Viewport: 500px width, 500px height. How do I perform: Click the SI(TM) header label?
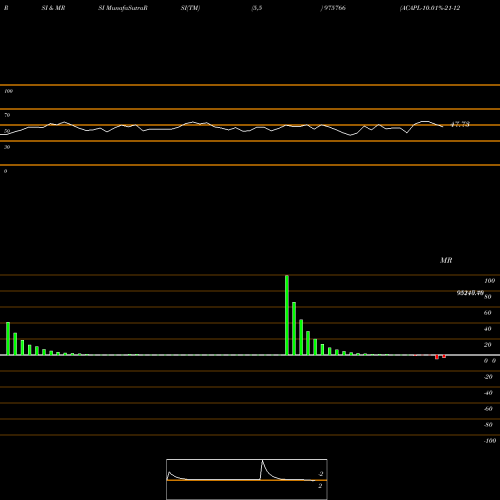pos(191,8)
